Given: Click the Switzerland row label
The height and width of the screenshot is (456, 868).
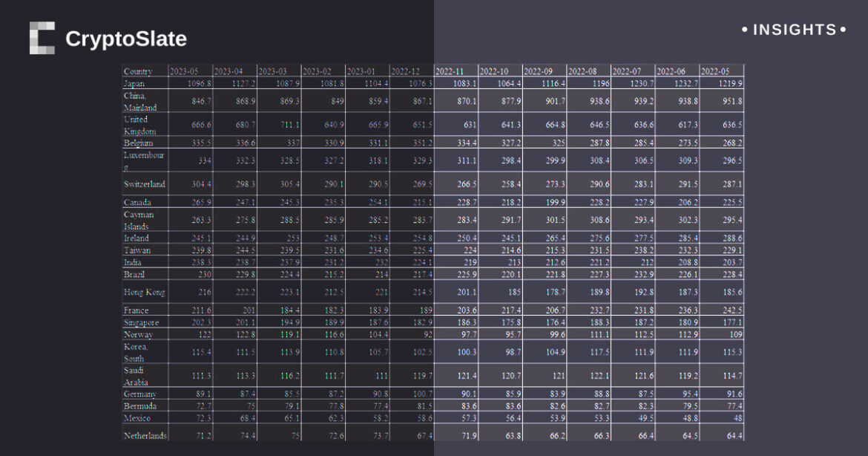Looking at the screenshot, I should coord(144,184).
